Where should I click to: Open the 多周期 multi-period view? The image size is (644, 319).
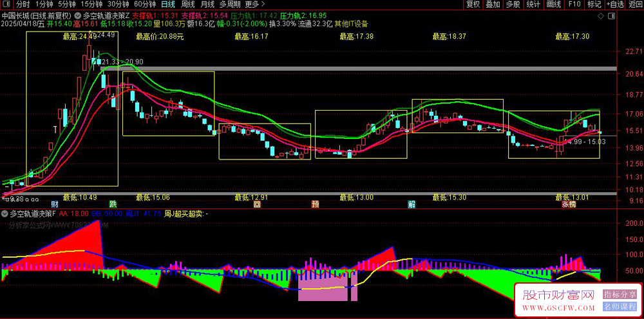tap(229, 5)
